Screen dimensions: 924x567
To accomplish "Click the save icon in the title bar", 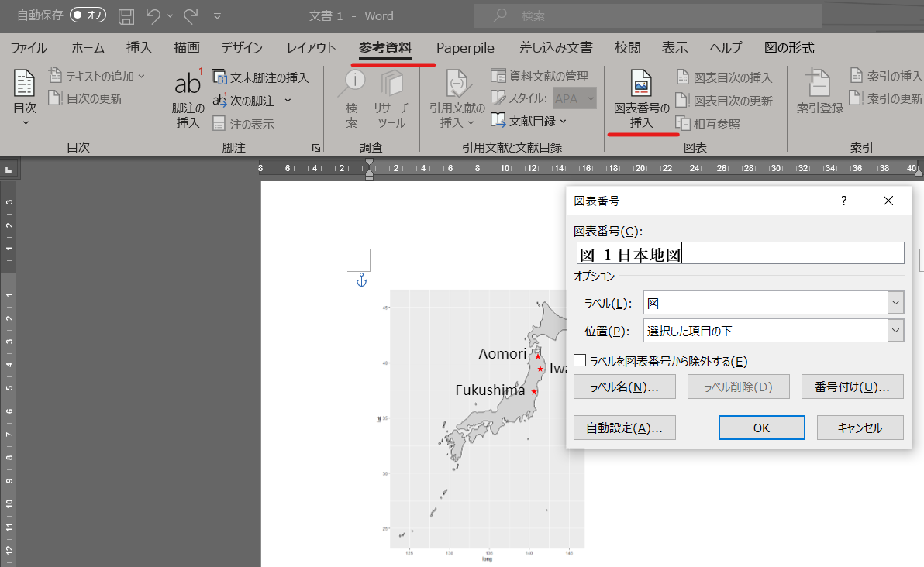I will point(126,16).
